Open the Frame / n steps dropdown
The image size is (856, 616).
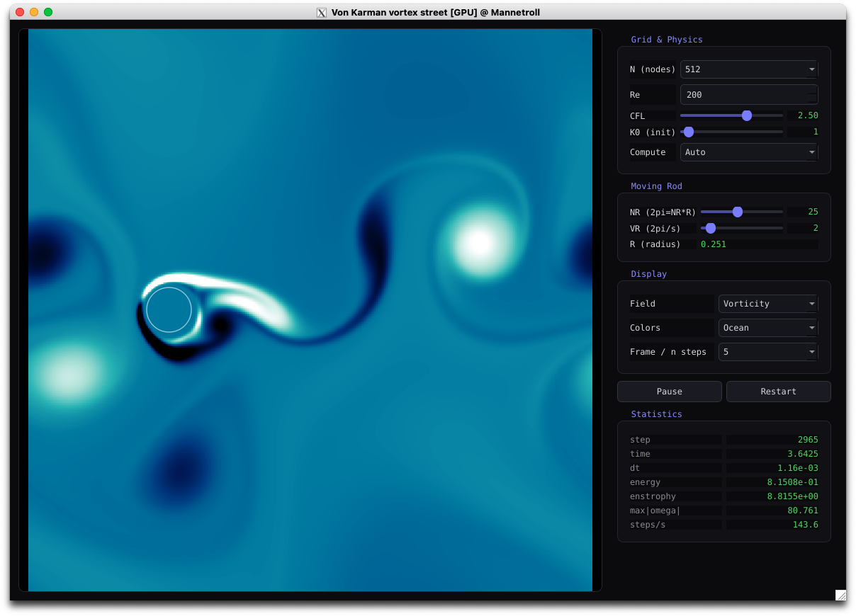coord(768,352)
